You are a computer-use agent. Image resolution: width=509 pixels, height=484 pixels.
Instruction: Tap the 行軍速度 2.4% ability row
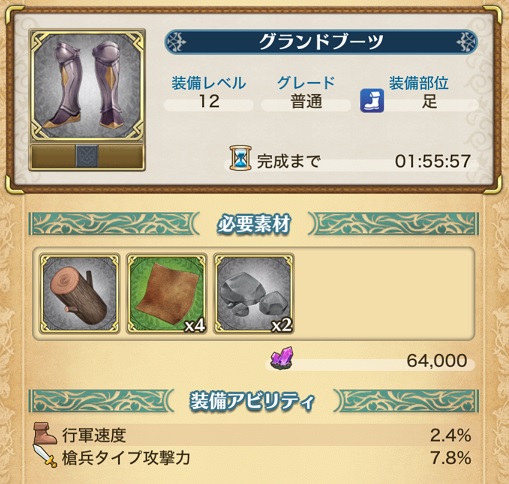tap(253, 435)
